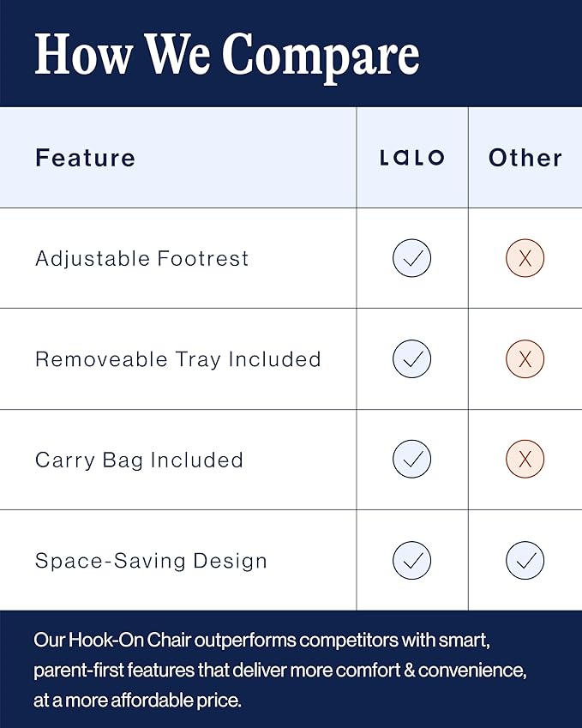Select the Feature column header
Screen dimensions: 582x728
pyautogui.click(x=86, y=158)
